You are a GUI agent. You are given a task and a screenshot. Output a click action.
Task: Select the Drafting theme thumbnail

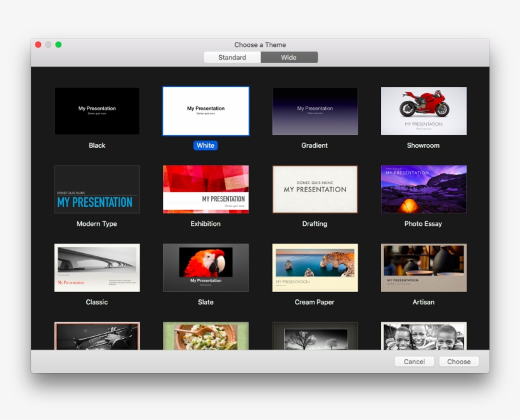315,189
